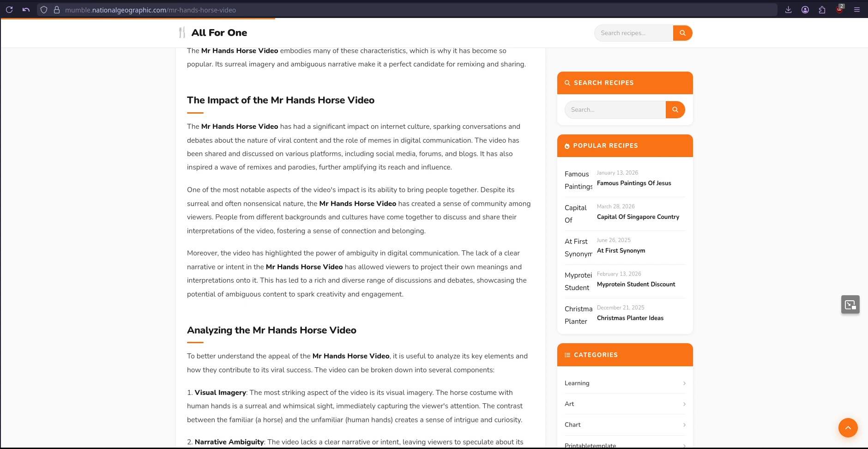Open the browser account profile icon
868x449 pixels.
click(805, 10)
